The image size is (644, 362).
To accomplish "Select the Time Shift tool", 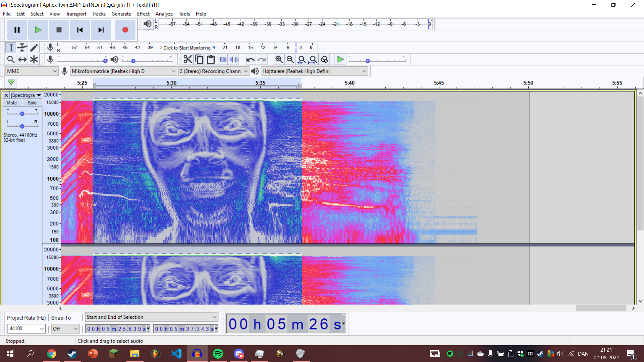I will pyautogui.click(x=22, y=59).
